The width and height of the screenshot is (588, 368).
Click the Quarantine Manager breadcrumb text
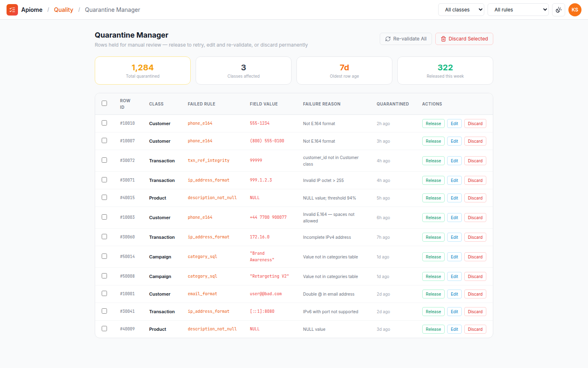112,10
